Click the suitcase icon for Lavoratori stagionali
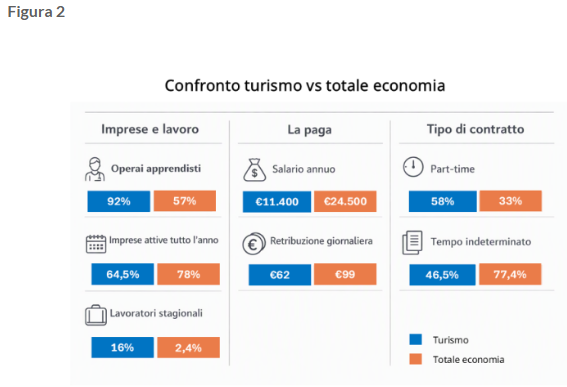Image resolution: width=567 pixels, height=387 pixels. click(96, 315)
